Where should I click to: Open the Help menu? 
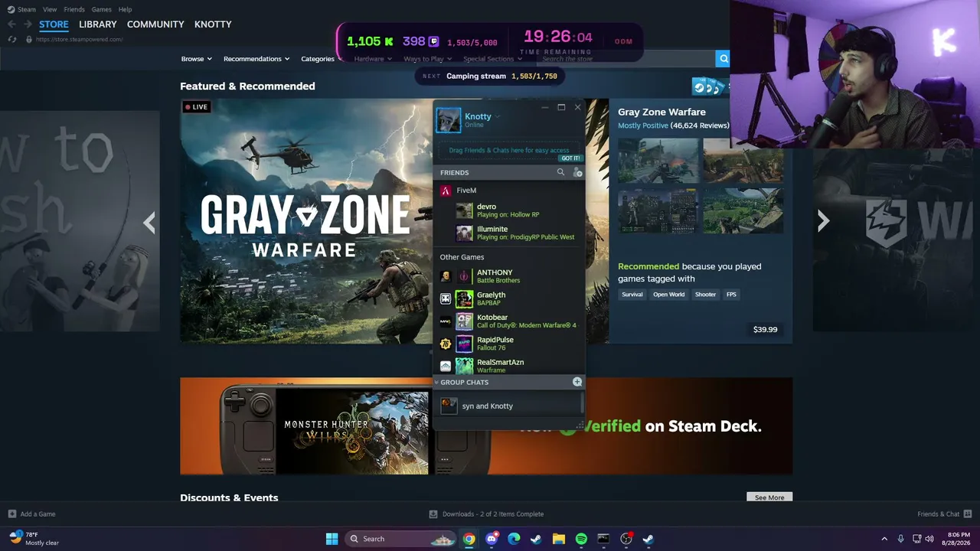coord(126,9)
